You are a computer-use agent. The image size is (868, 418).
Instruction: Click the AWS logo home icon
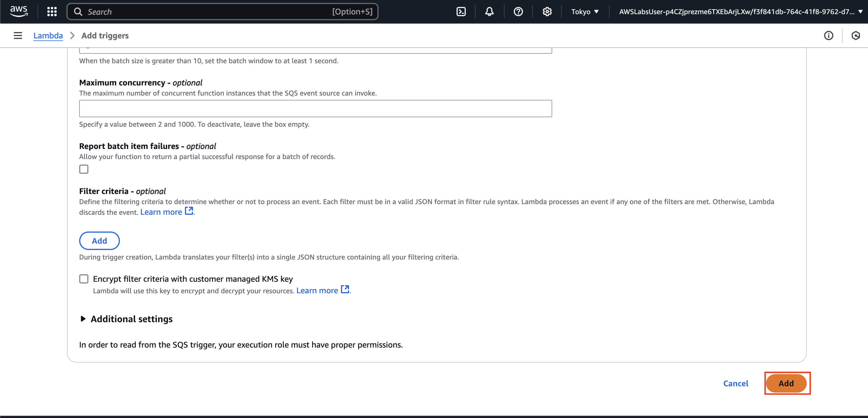[x=18, y=12]
